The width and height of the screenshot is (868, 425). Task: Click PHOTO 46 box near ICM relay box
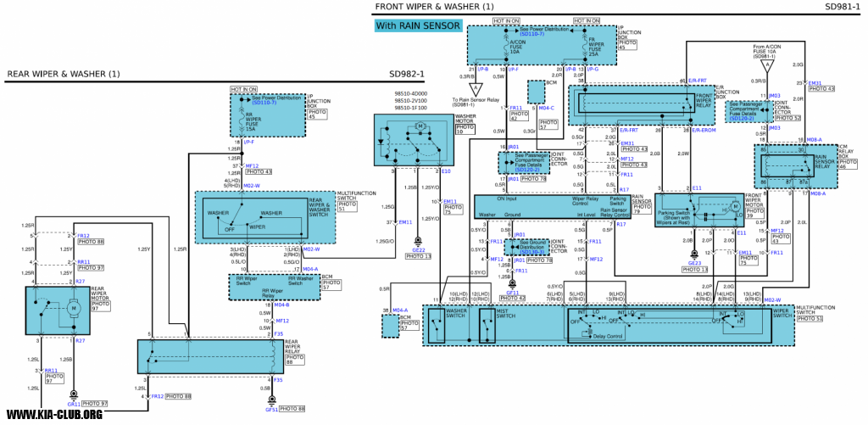click(848, 165)
